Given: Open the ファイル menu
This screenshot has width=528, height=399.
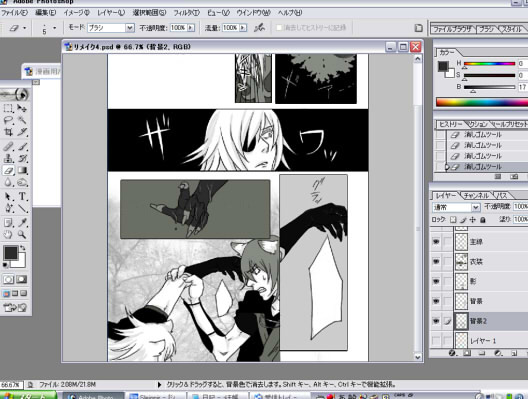Looking at the screenshot, I should pyautogui.click(x=14, y=13).
